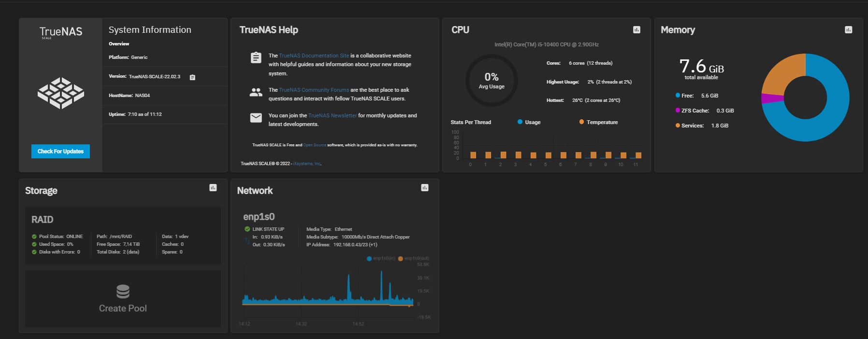
Task: Toggle the Temperature legend in CPU chart
Action: [x=598, y=122]
